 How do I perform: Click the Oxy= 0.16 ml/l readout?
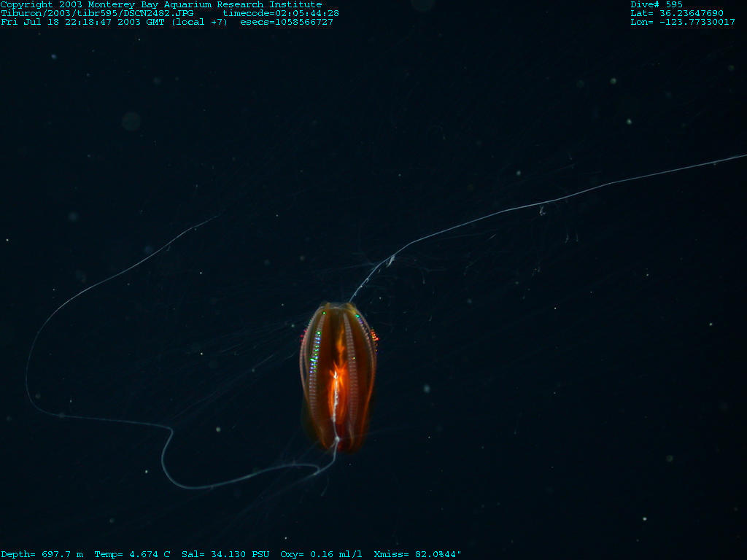(321, 554)
